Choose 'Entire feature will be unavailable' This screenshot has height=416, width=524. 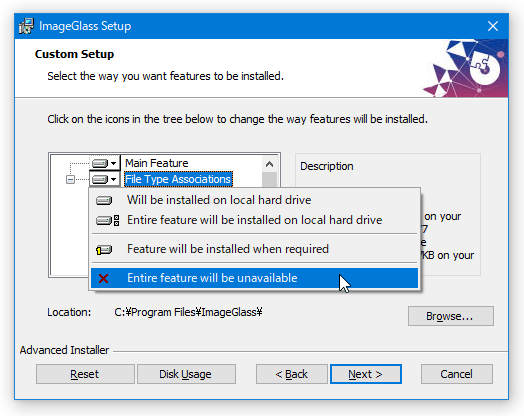(x=254, y=278)
